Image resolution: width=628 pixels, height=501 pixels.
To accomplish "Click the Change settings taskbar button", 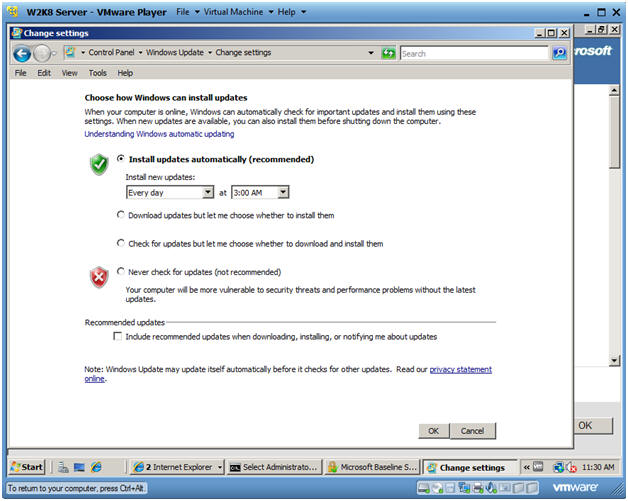I will point(470,468).
